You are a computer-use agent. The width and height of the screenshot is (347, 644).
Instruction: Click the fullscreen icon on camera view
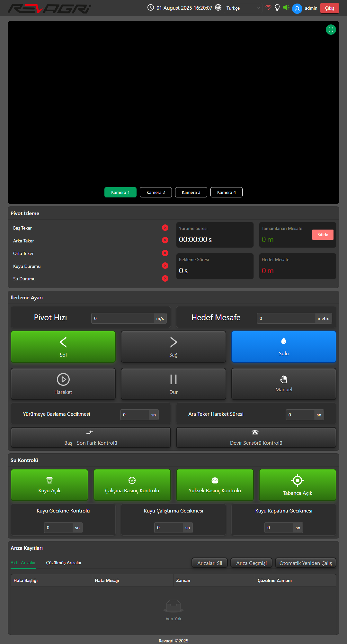click(331, 30)
